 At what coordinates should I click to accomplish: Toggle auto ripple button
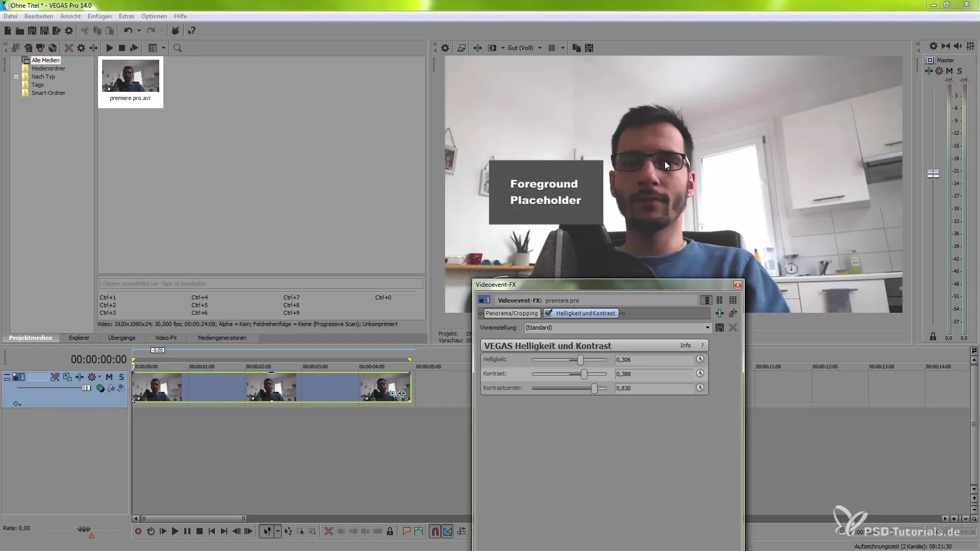point(461,531)
